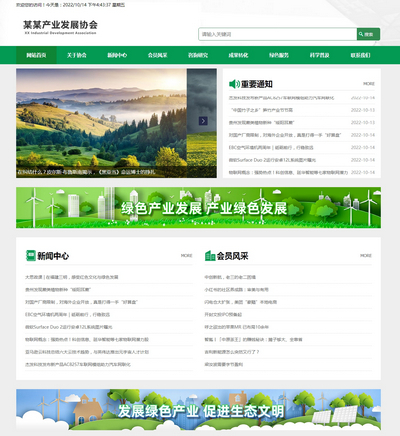Open 对国产厂商限制 article in 新闻中心 list
This screenshot has width=400, height=436.
(x=81, y=302)
